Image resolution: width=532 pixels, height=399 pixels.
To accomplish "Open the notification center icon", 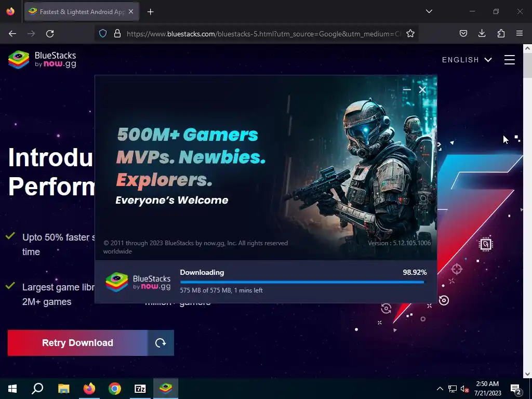I will point(516,389).
